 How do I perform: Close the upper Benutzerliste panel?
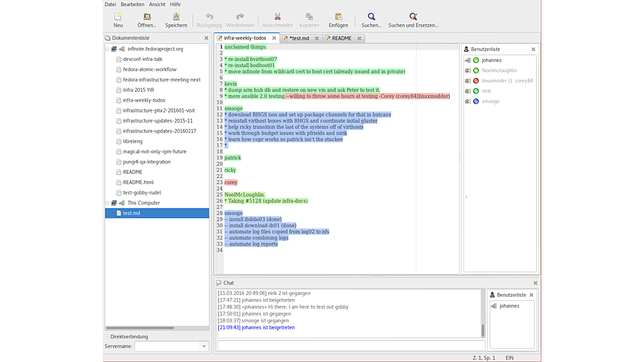(534, 50)
